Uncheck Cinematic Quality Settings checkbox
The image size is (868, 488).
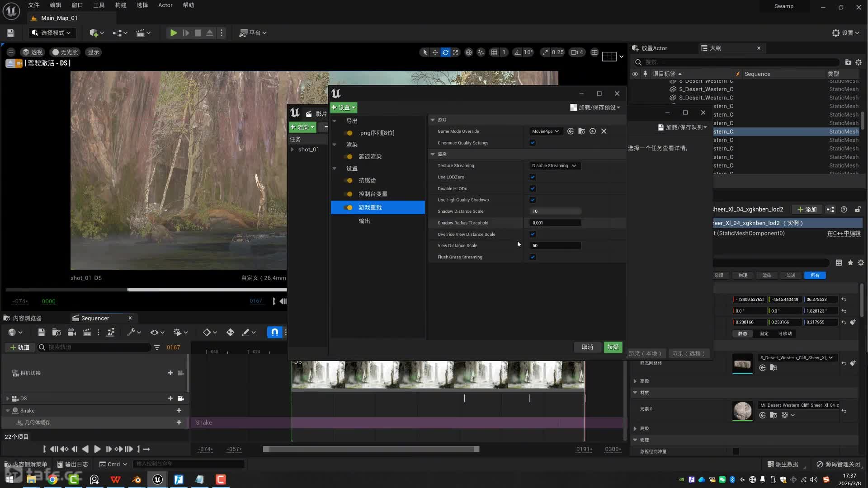[x=533, y=143]
